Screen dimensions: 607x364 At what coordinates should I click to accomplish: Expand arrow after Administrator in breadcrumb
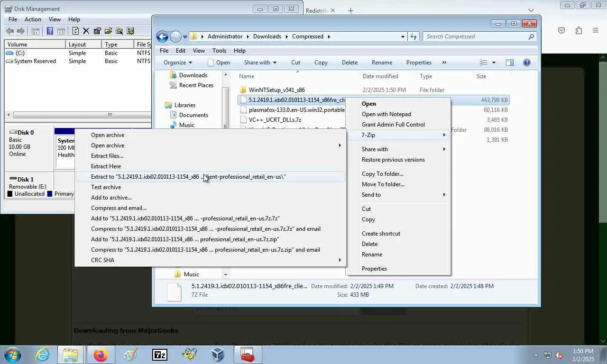[x=248, y=36]
